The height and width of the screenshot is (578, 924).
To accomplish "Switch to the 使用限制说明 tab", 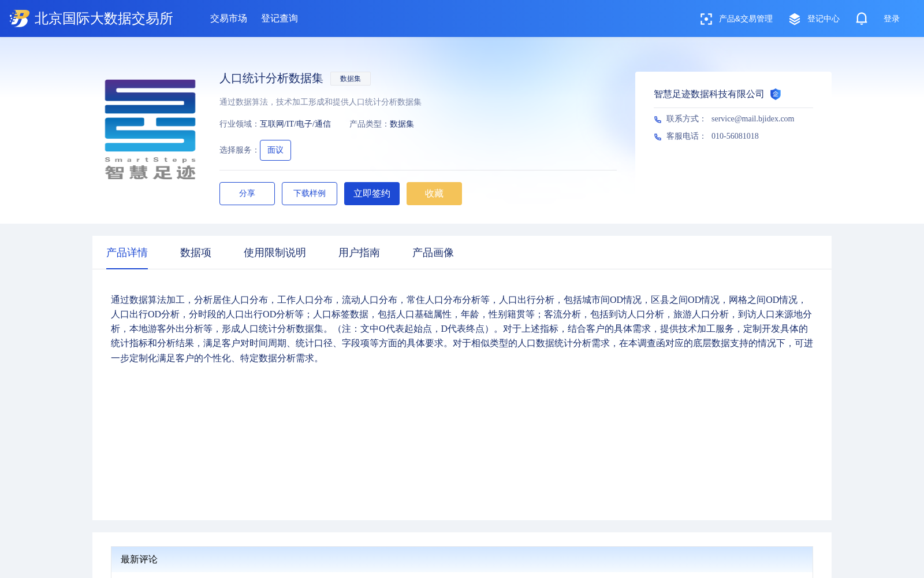I will click(x=275, y=253).
